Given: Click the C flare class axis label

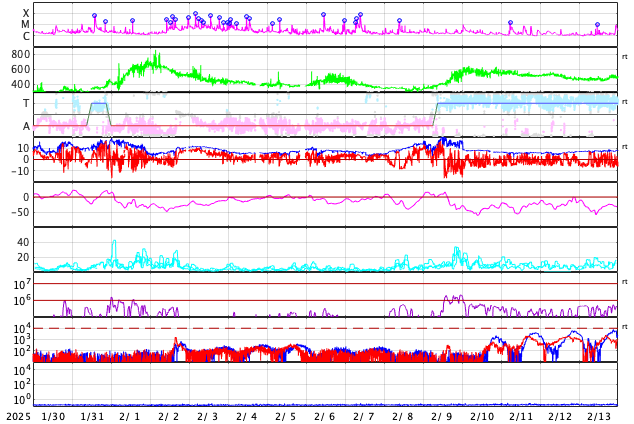Looking at the screenshot, I should click(26, 36).
